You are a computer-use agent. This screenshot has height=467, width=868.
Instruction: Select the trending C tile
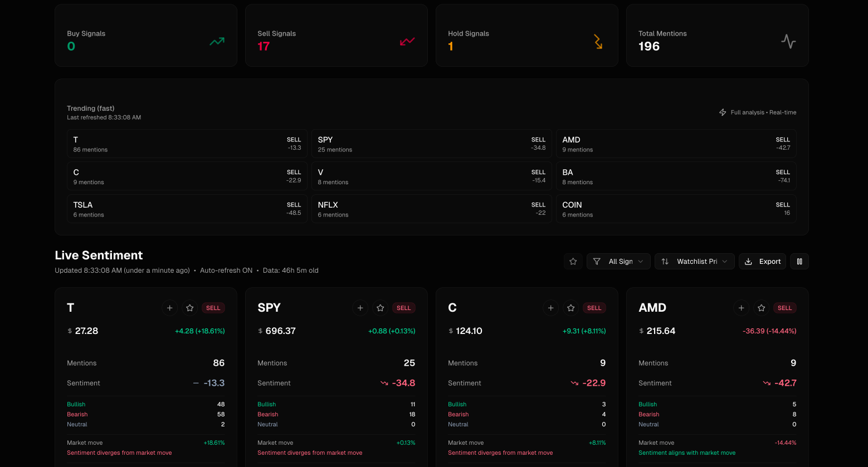[x=187, y=176]
